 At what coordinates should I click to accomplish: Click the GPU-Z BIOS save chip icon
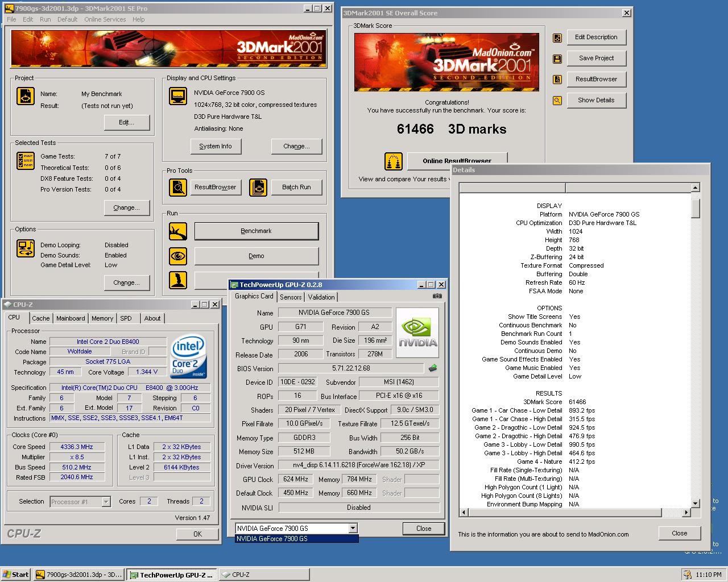click(433, 368)
